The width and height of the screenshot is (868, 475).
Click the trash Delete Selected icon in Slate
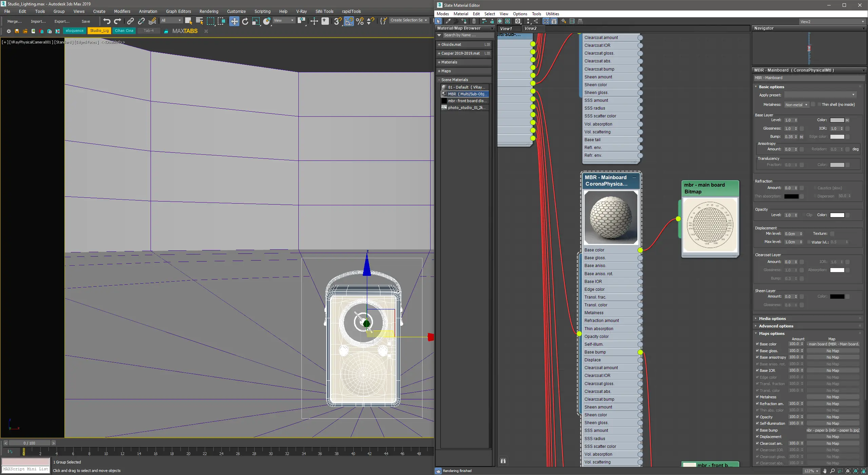coord(474,21)
